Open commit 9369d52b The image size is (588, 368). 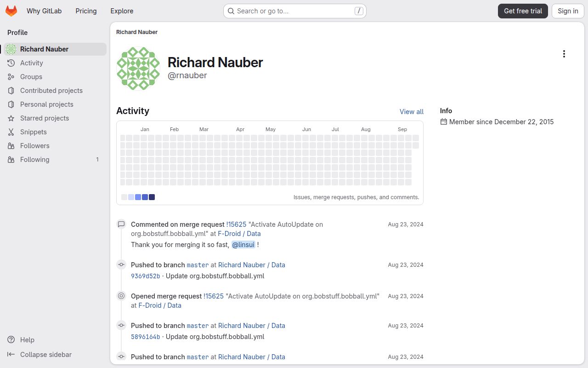(146, 276)
